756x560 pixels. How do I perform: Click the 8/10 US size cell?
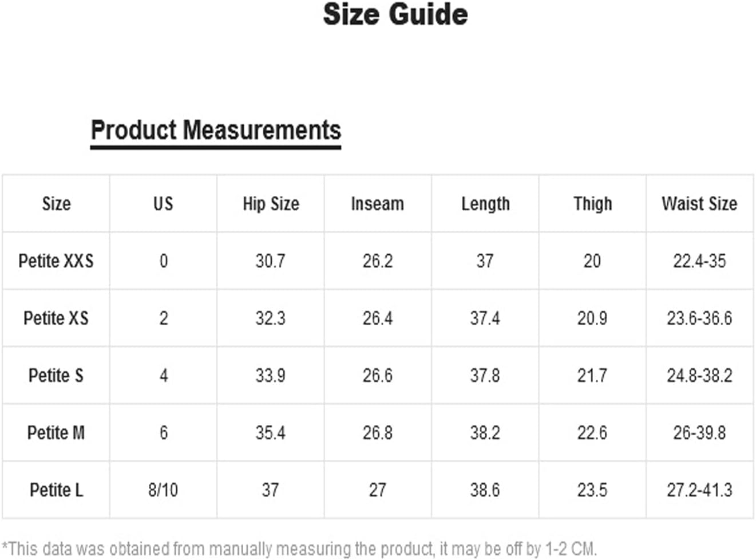point(163,490)
